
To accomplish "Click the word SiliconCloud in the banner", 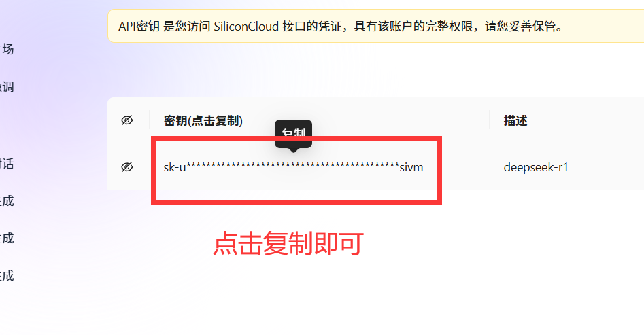I will (246, 27).
